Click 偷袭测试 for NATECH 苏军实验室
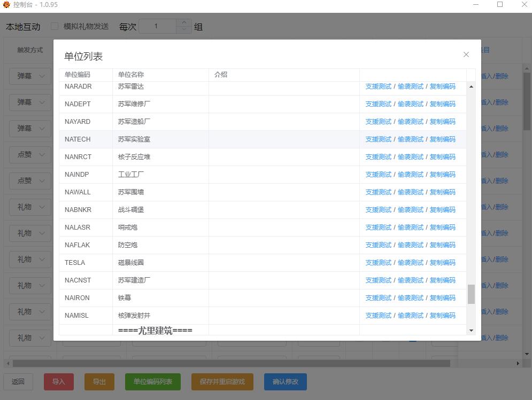Viewport: 532px width, 400px height. pyautogui.click(x=410, y=139)
